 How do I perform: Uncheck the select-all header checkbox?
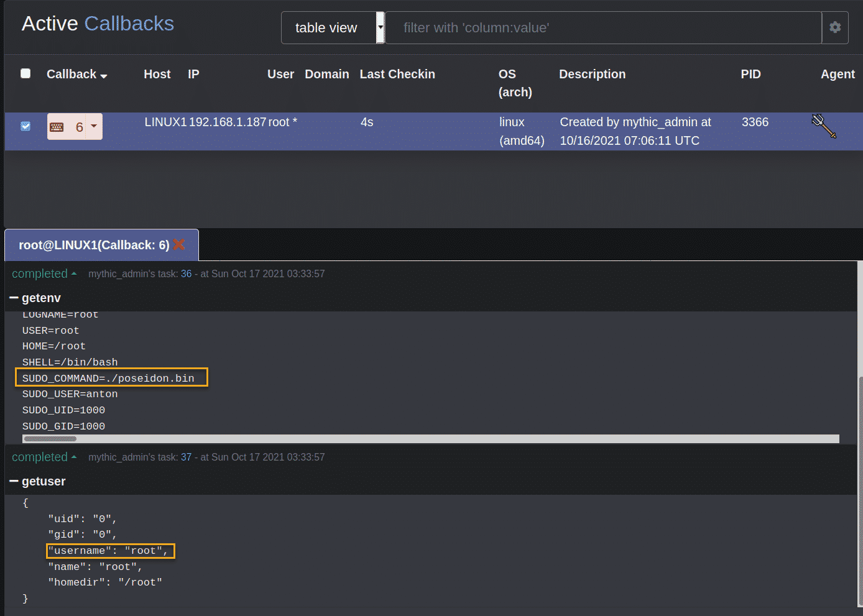pos(25,73)
